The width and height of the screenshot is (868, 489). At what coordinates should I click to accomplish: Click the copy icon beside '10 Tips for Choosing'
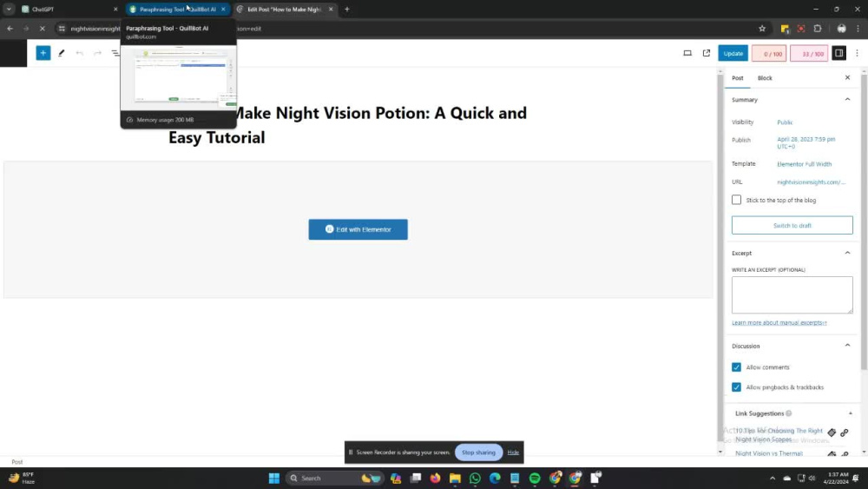click(832, 433)
